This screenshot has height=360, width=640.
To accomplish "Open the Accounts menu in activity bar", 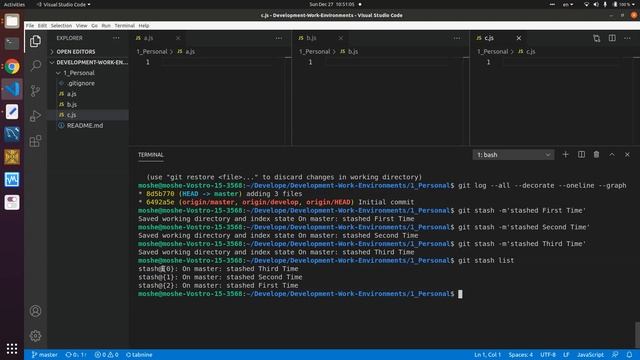I will pos(36,311).
